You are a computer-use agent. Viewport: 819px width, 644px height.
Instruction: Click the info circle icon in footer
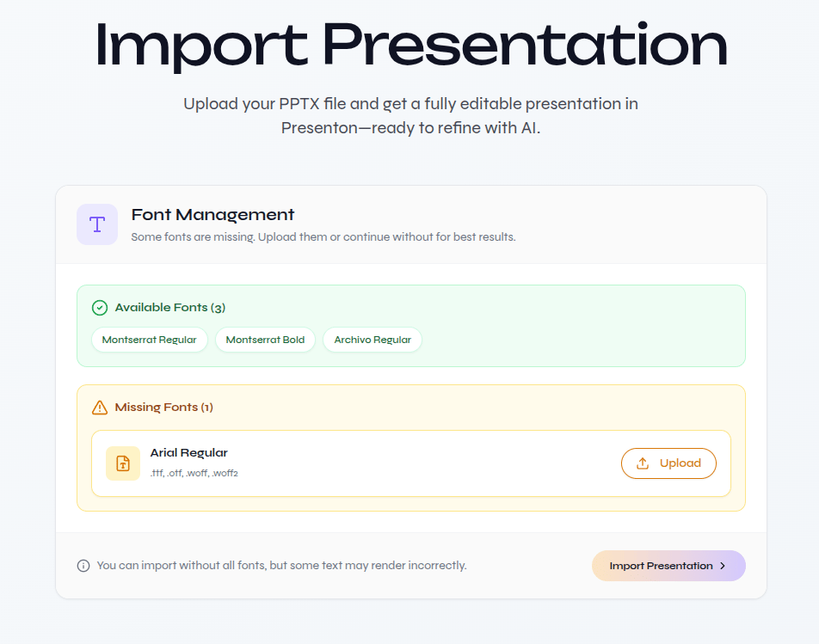coord(83,566)
